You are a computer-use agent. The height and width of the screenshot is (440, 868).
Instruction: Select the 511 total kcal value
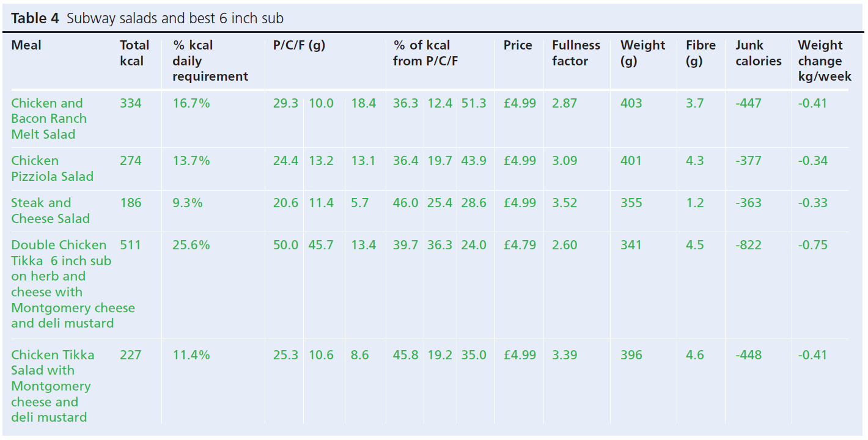pyautogui.click(x=130, y=245)
